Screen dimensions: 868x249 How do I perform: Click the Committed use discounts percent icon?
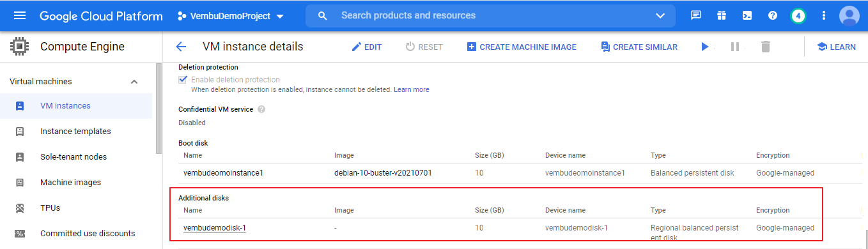tap(20, 234)
